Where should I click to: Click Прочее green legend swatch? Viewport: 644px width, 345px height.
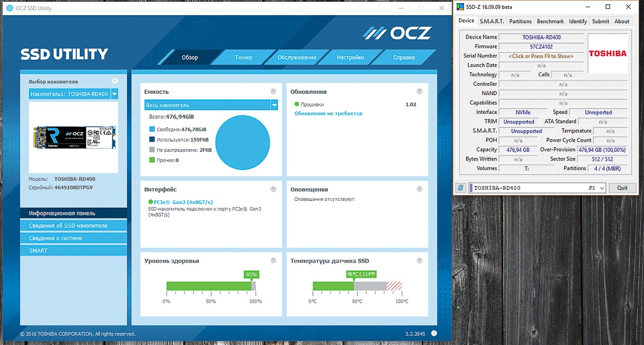pyautogui.click(x=152, y=161)
